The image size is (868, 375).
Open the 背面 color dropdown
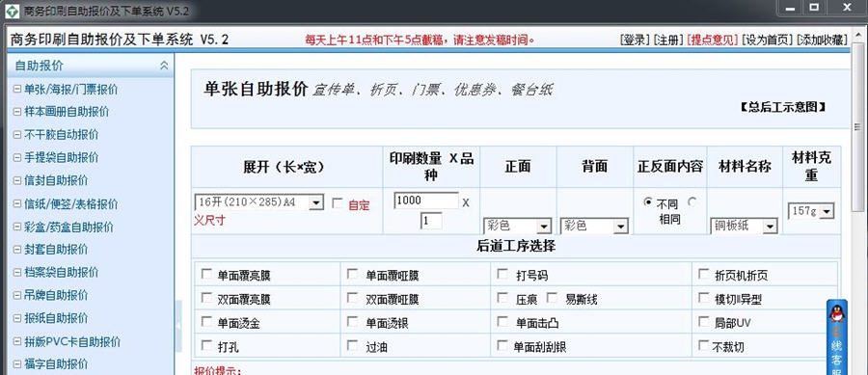pos(594,226)
